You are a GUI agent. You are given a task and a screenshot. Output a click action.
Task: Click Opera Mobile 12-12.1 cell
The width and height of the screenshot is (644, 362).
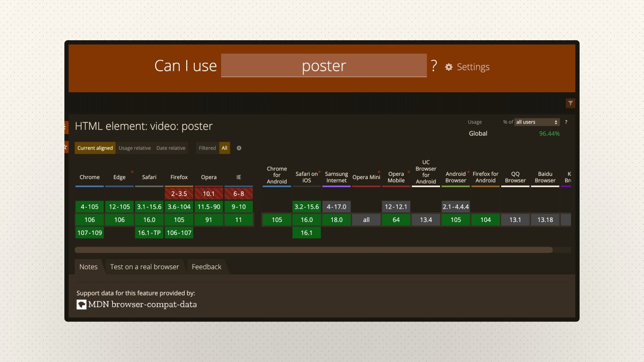396,206
